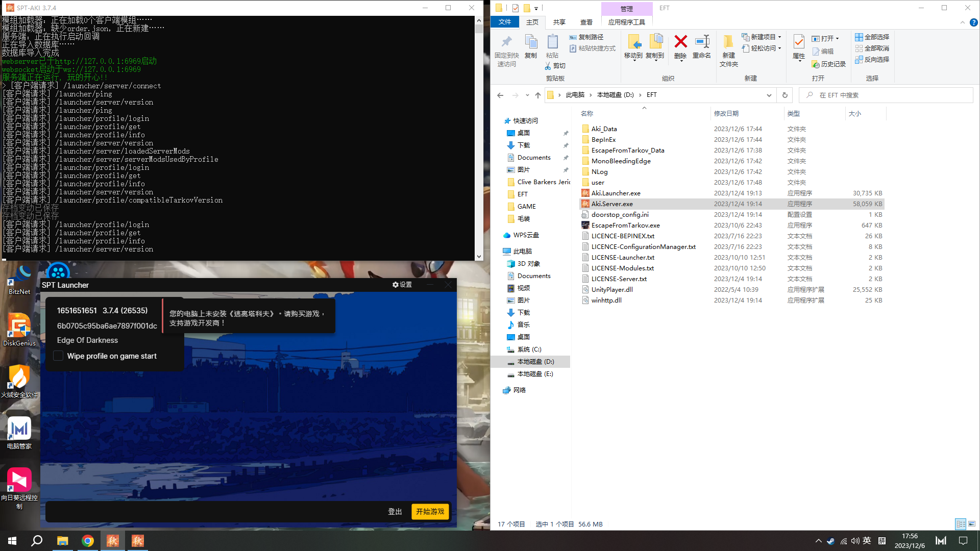The height and width of the screenshot is (551, 980).
Task: Click the Up one level arrow
Action: pyautogui.click(x=538, y=95)
